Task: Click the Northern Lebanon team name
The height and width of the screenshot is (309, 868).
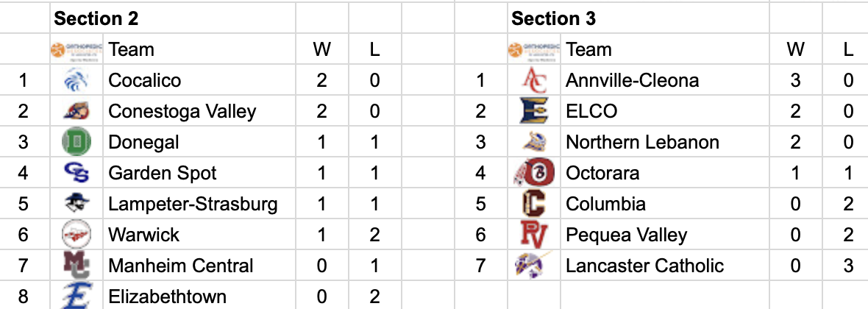Action: pyautogui.click(x=642, y=142)
